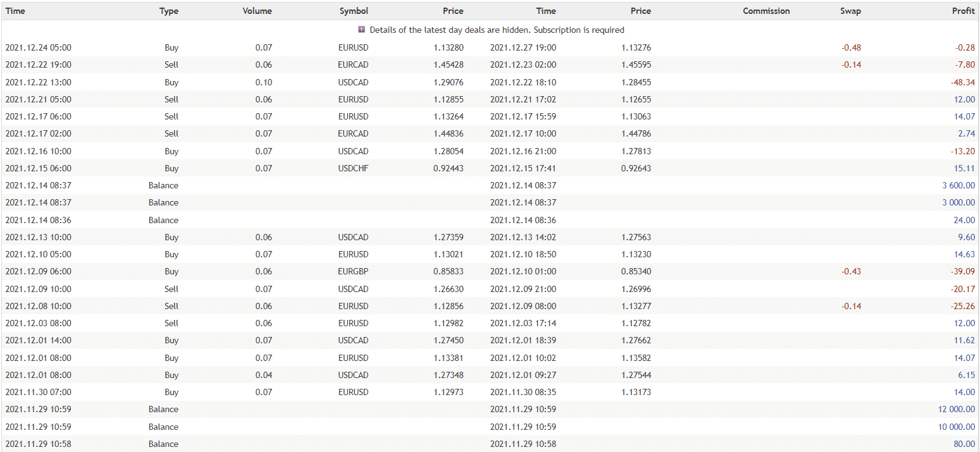980x452 pixels.
Task: Select the loss value -39.09
Action: point(962,271)
